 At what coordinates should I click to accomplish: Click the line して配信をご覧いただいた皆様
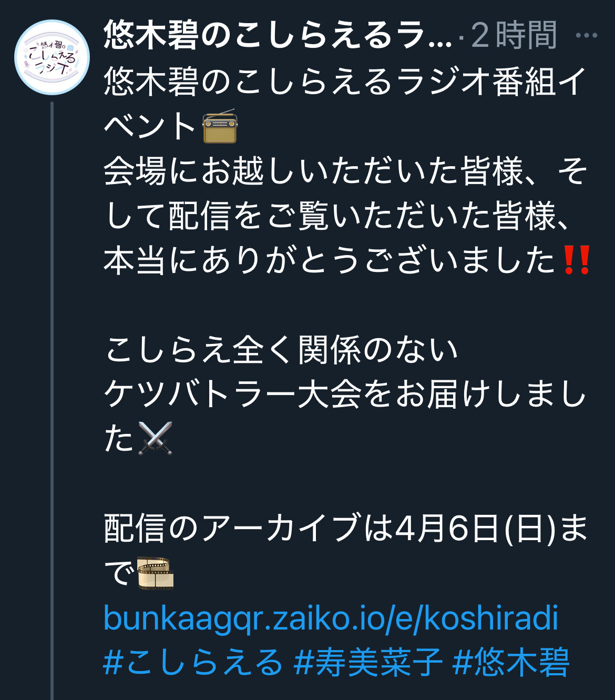point(336,216)
